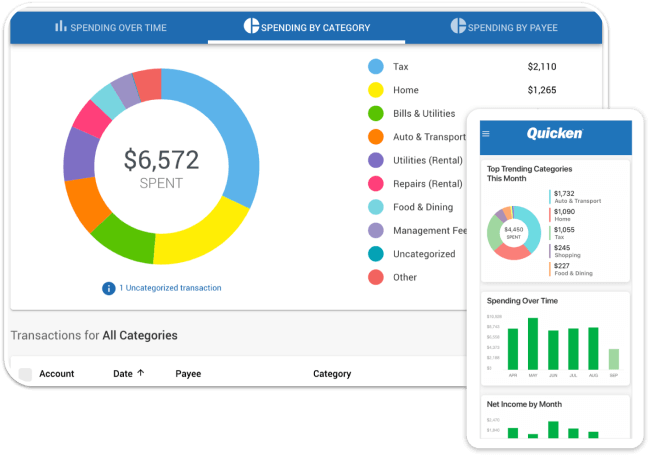Click the pie icon on Spending by Payee tab

click(x=458, y=26)
